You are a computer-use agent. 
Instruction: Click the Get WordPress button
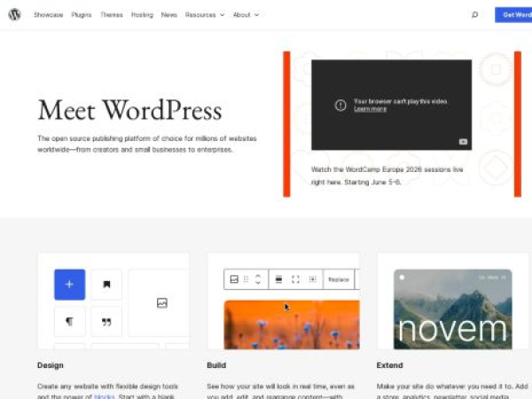[x=513, y=15]
